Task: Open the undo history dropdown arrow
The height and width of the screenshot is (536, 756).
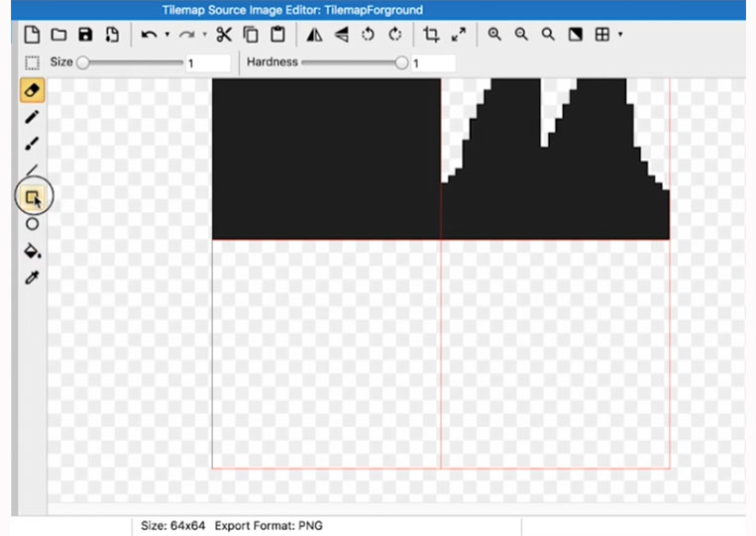Action: (x=166, y=35)
